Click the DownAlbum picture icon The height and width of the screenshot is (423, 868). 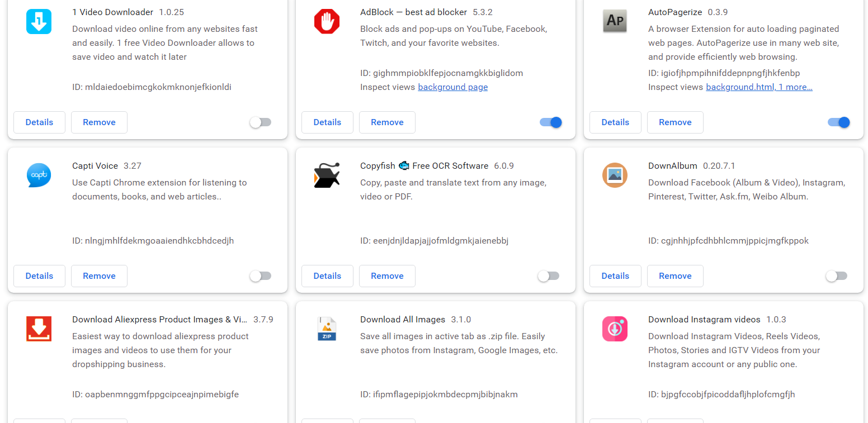pyautogui.click(x=615, y=175)
